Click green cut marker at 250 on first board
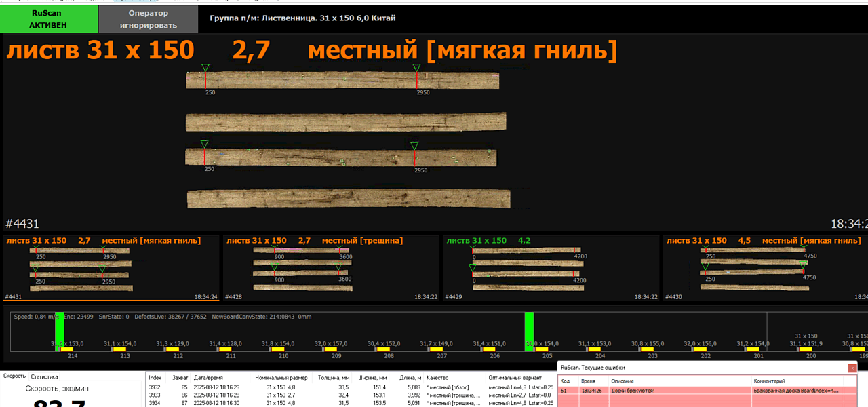 pyautogui.click(x=205, y=68)
